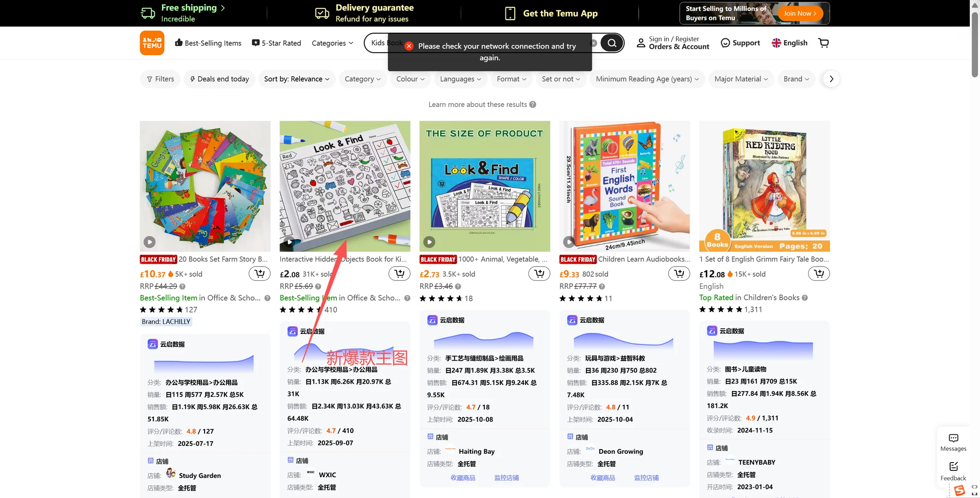This screenshot has width=980, height=498.
Task: Add Interactive Hidden Objects Book to cart
Action: 399,273
